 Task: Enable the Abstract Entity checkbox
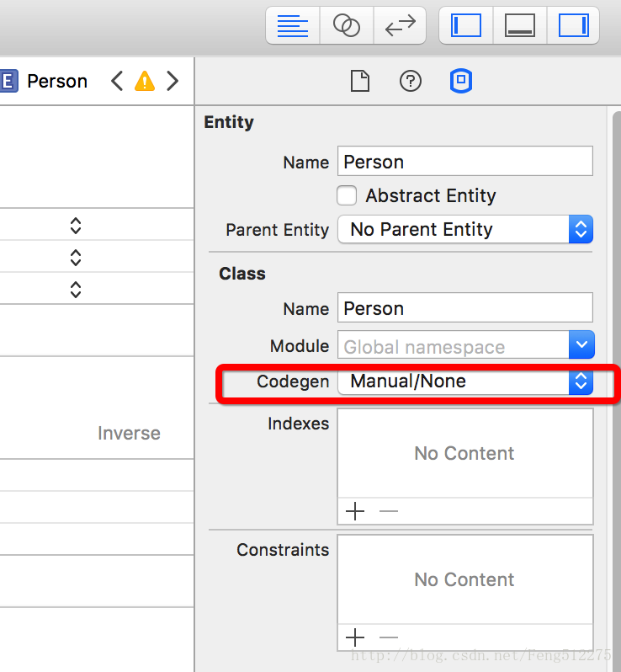point(347,196)
